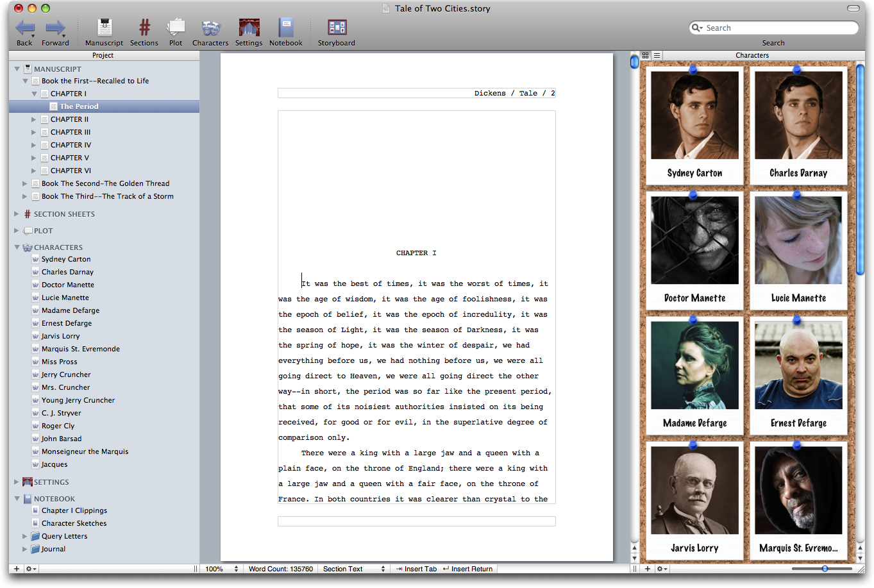
Task: Collapse the CHARACTERS group
Action: click(x=17, y=248)
